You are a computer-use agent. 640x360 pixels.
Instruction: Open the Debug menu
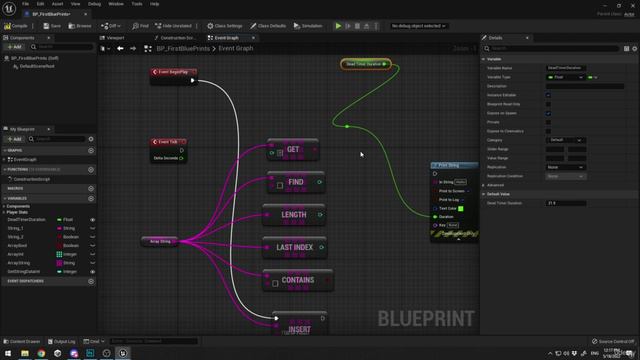(94, 4)
